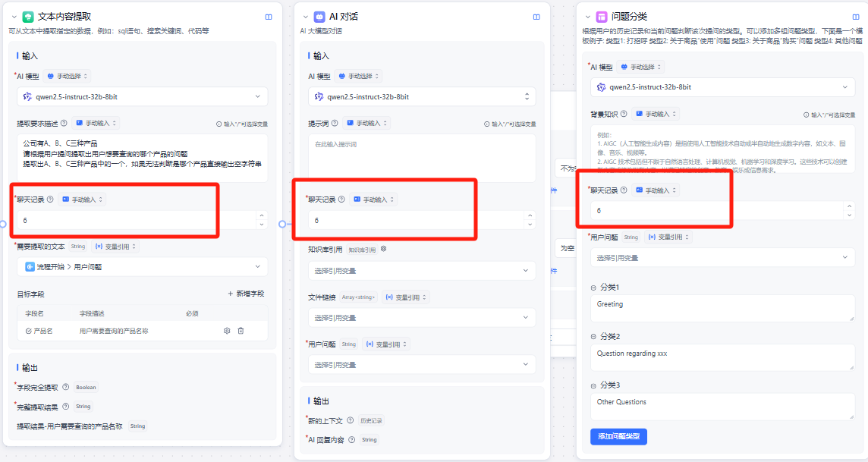Increase 聊天记录 value in AI 对话 node
Viewport: 868px width, 462px height.
tap(530, 215)
